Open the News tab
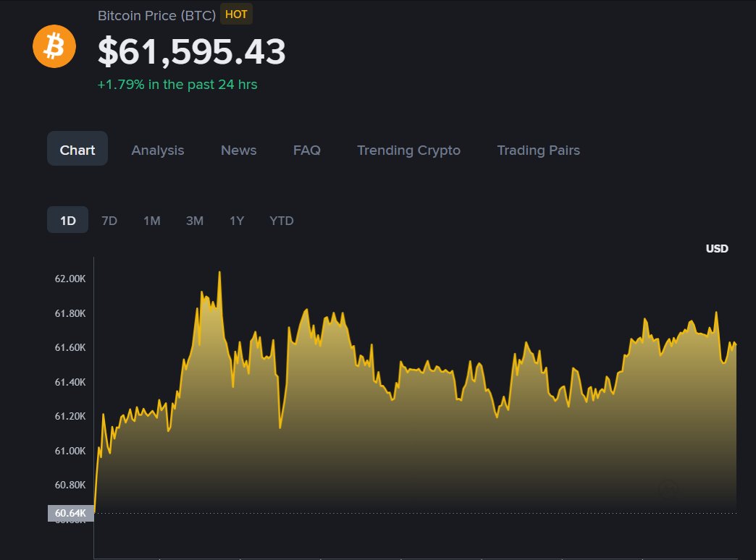The height and width of the screenshot is (560, 756). [239, 150]
